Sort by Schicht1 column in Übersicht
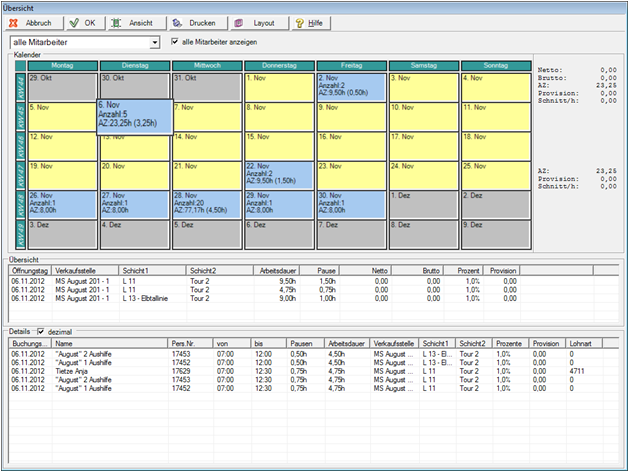Viewport: 629px width, 472px height. click(x=153, y=271)
